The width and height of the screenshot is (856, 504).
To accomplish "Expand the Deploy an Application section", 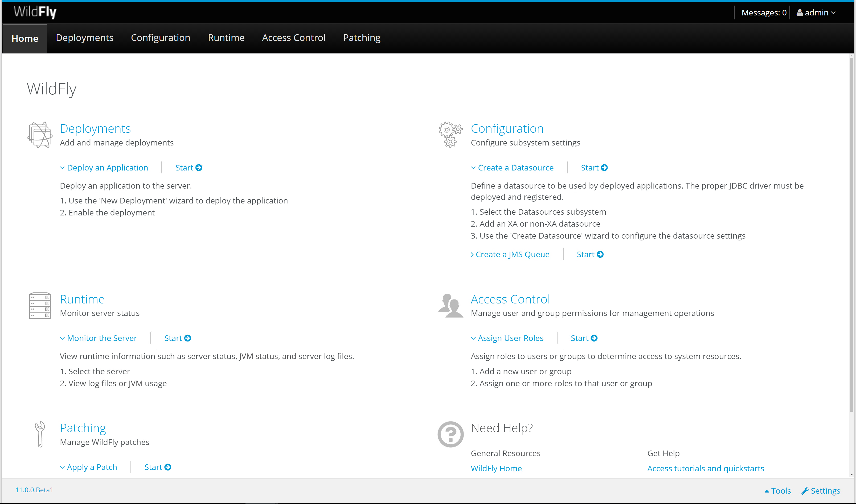I will coord(104,168).
